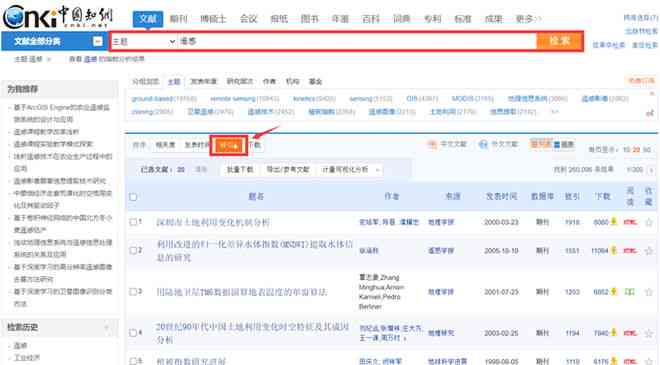Screen dimensions: 660x365
Task: Group results by 机构
Action: [x=292, y=81]
